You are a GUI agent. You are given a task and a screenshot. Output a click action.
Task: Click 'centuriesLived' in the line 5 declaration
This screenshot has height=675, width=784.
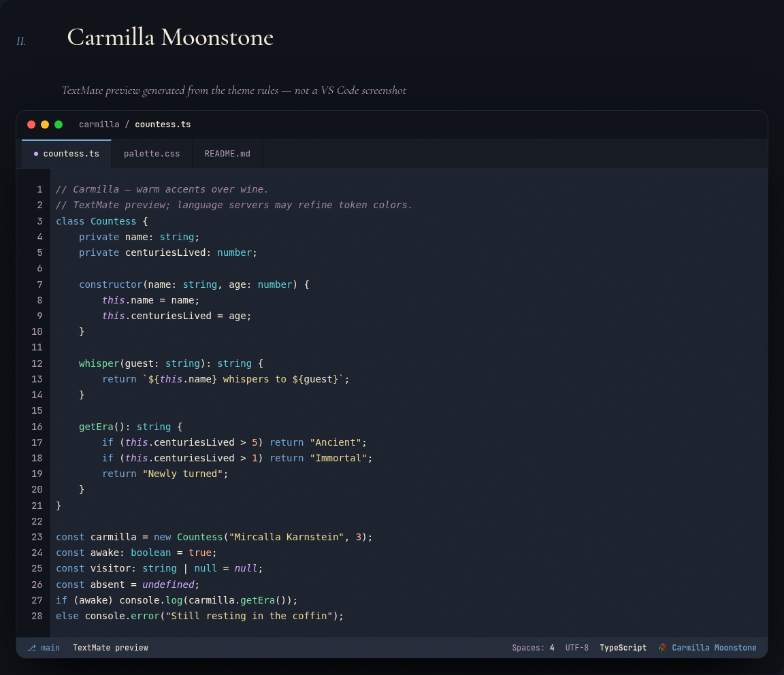[165, 252]
